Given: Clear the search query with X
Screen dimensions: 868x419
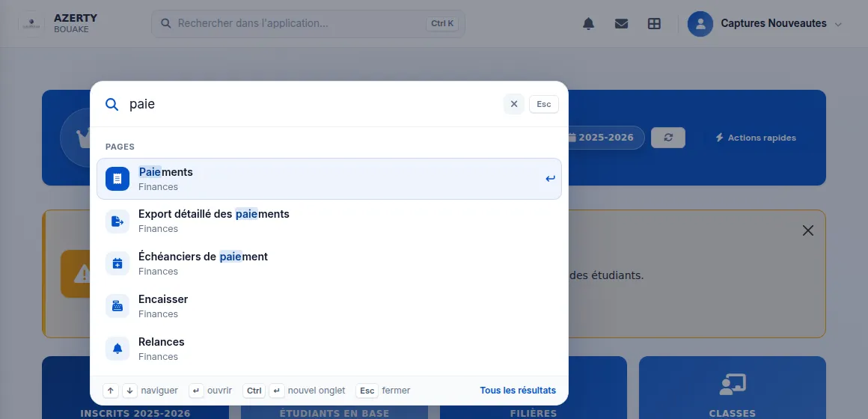Looking at the screenshot, I should pos(514,104).
